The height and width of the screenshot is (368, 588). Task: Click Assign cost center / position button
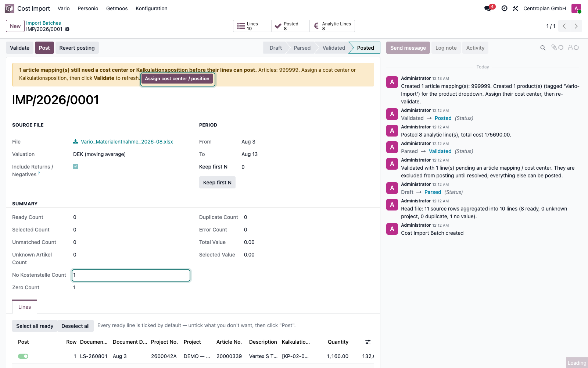point(177,79)
